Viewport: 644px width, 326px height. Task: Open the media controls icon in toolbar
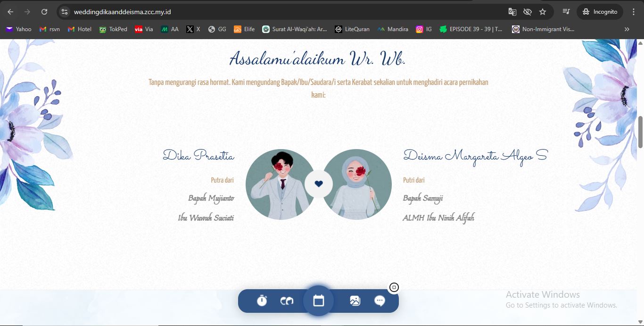coord(566,12)
